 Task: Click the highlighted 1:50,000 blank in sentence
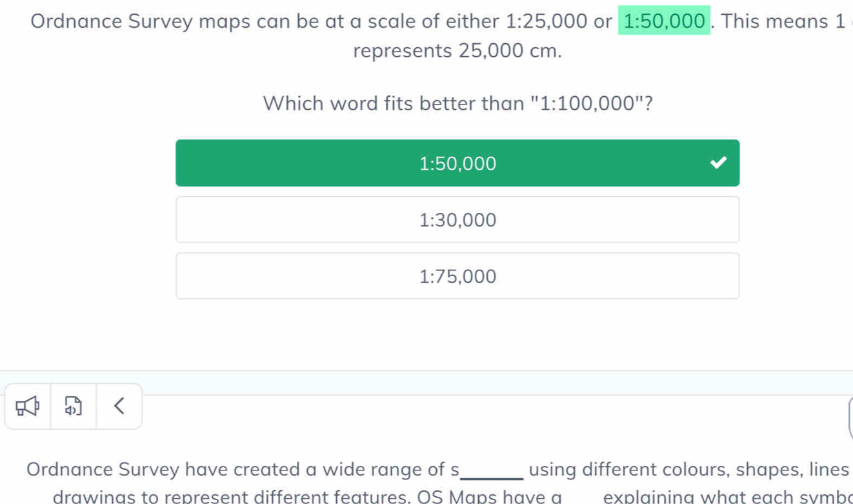(x=664, y=21)
